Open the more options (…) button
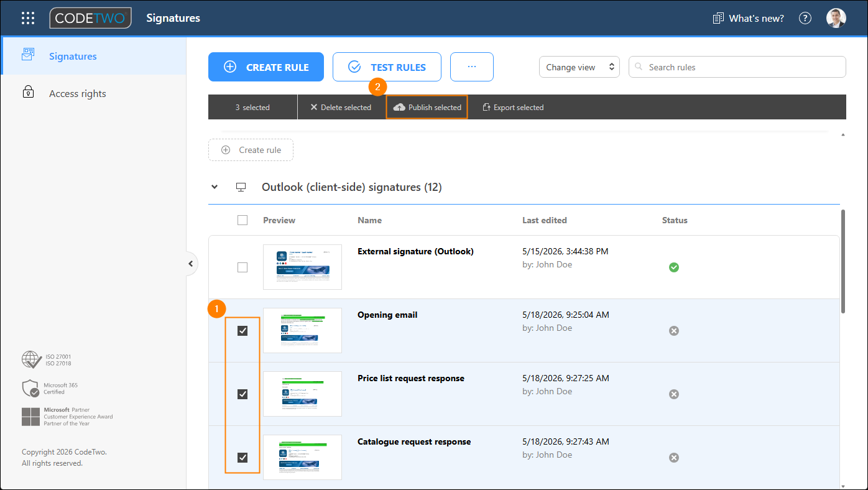This screenshot has width=868, height=490. 472,67
